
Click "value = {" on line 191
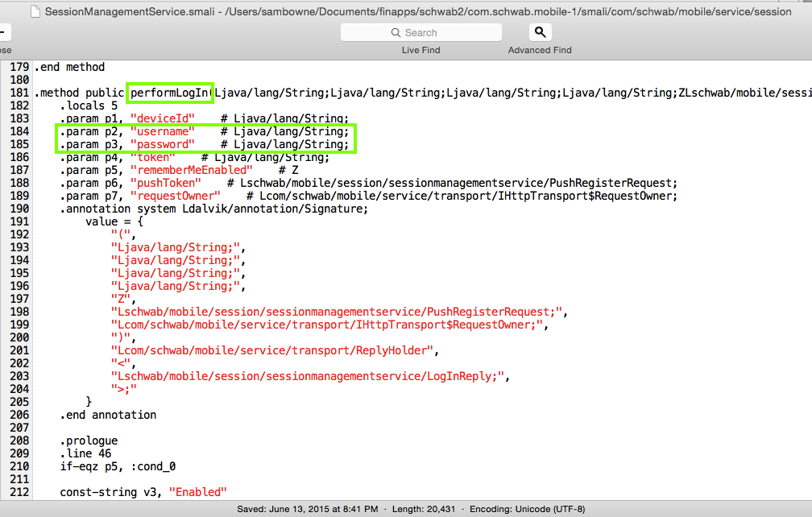(x=114, y=222)
